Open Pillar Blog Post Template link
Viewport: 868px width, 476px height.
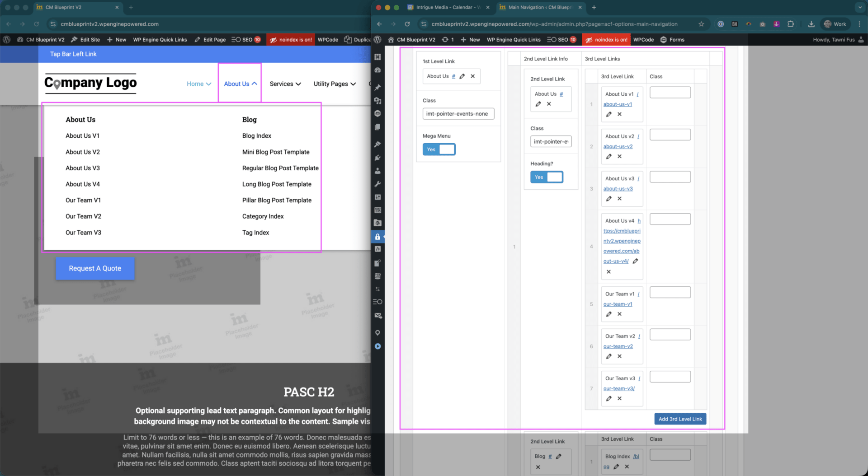coord(277,200)
